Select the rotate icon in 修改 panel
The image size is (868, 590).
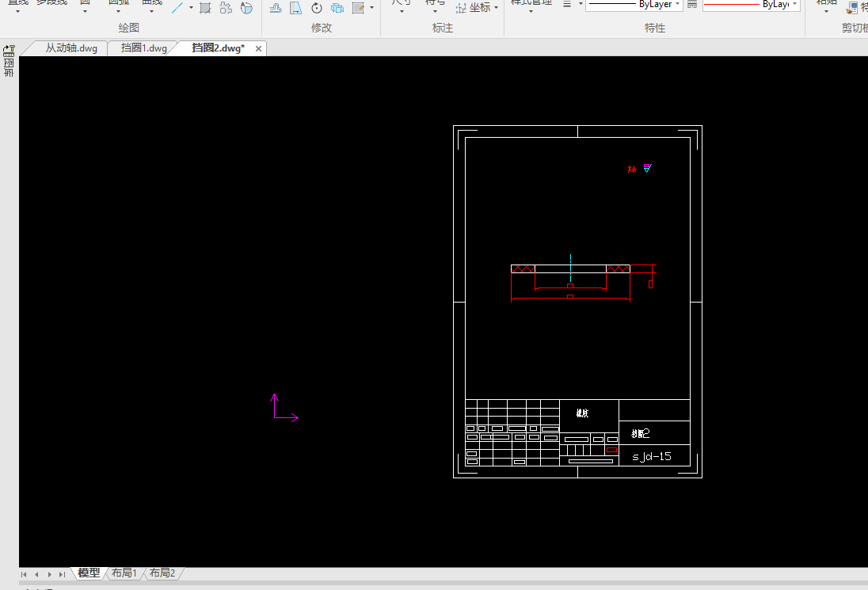click(317, 8)
